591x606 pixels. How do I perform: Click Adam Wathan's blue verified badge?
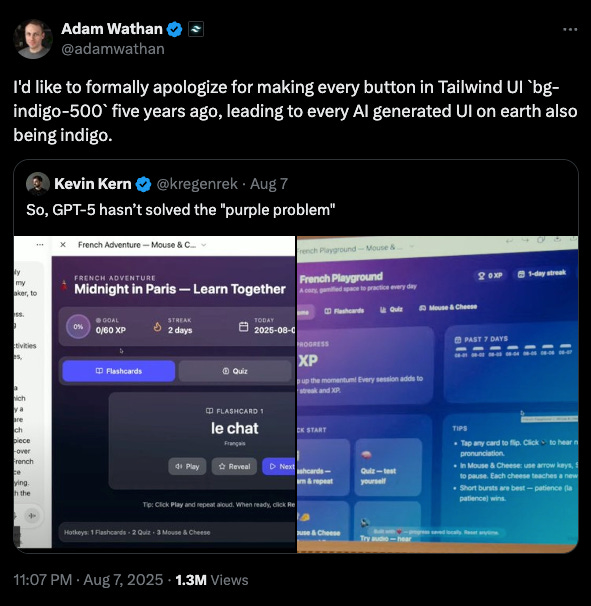[x=175, y=29]
